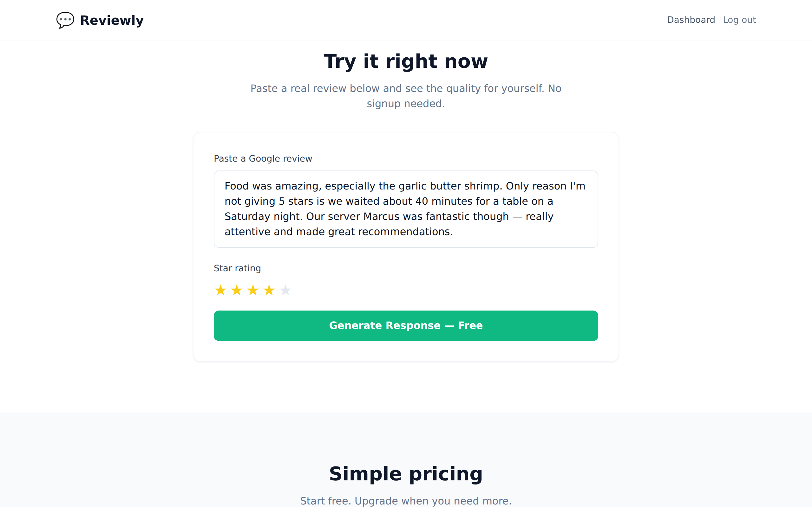The width and height of the screenshot is (812, 507).
Task: Select the second star in the rating
Action: pos(237,290)
